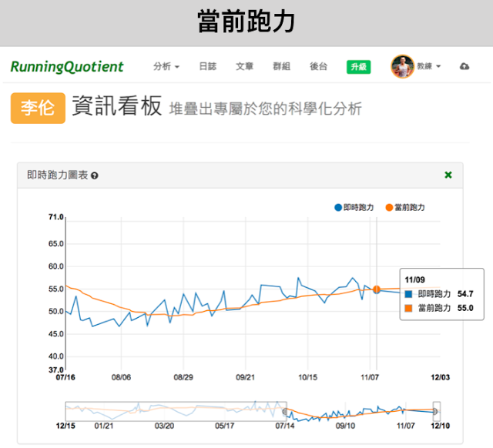Click the cloud upload icon
The image size is (493, 448).
(x=464, y=66)
